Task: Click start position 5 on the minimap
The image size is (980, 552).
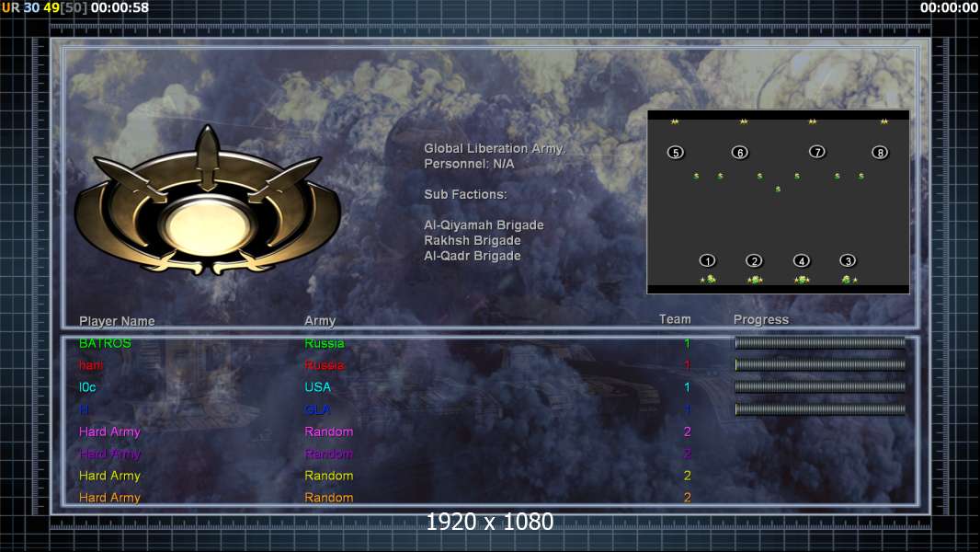Action: pyautogui.click(x=676, y=153)
